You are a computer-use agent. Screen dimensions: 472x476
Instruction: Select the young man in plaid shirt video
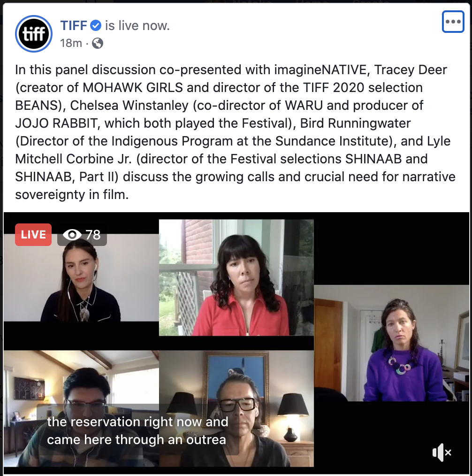[x=81, y=408]
